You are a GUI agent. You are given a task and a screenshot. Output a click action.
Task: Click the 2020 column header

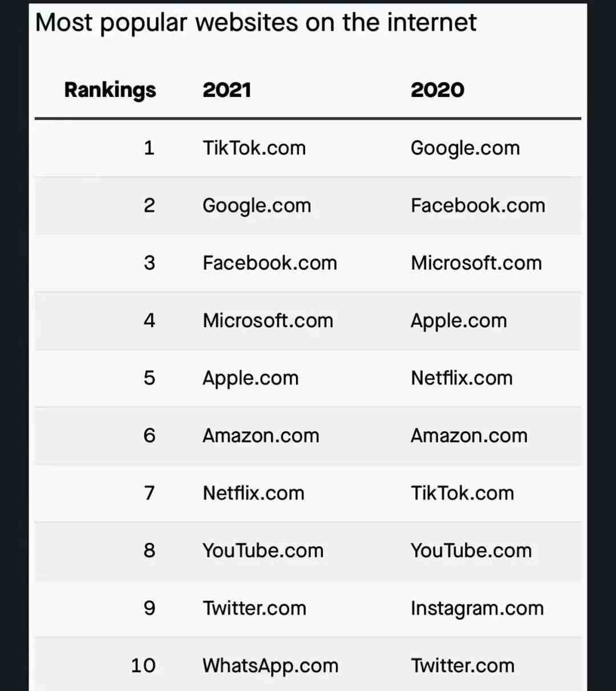pos(437,90)
